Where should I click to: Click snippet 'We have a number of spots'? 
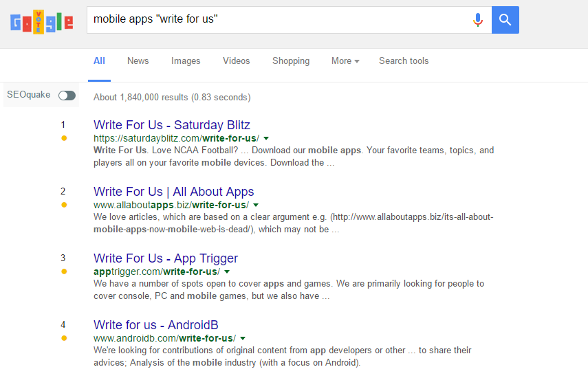click(148, 284)
